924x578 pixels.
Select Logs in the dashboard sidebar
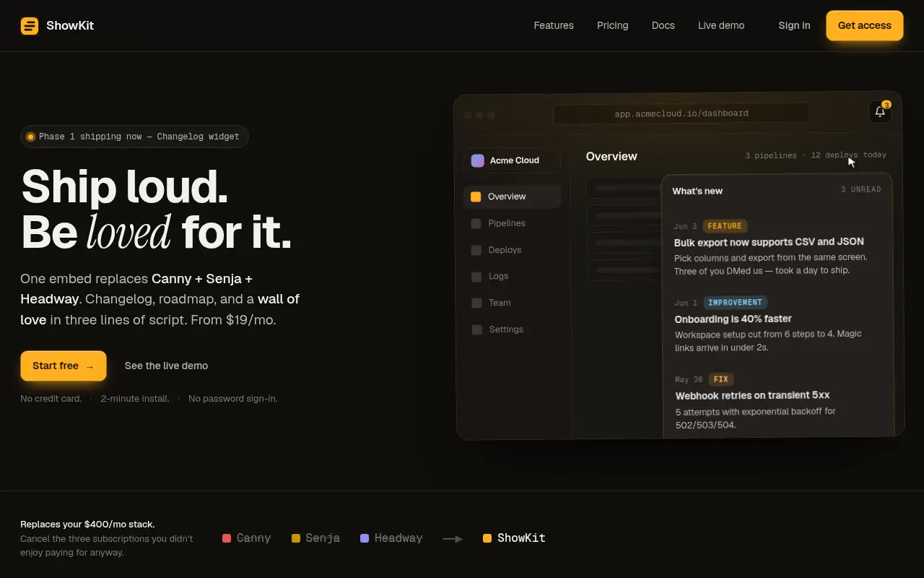pos(512,277)
